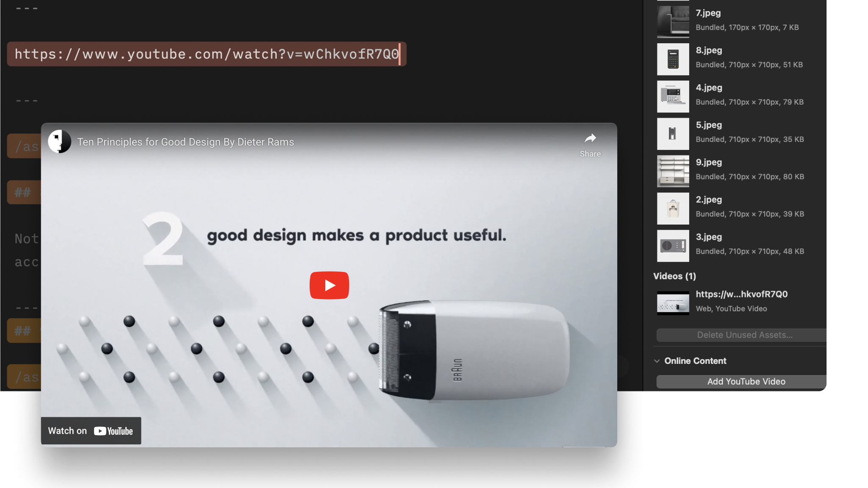Click the Share arrow icon on video

590,139
